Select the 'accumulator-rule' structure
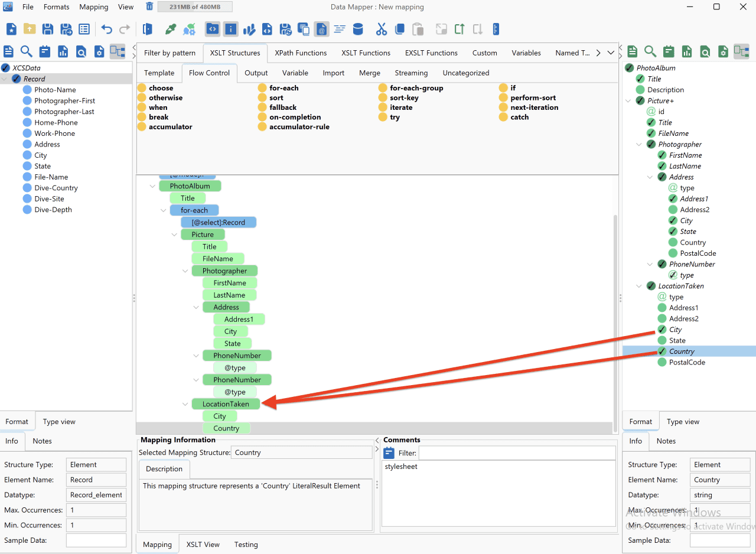The width and height of the screenshot is (756, 554). click(x=299, y=127)
